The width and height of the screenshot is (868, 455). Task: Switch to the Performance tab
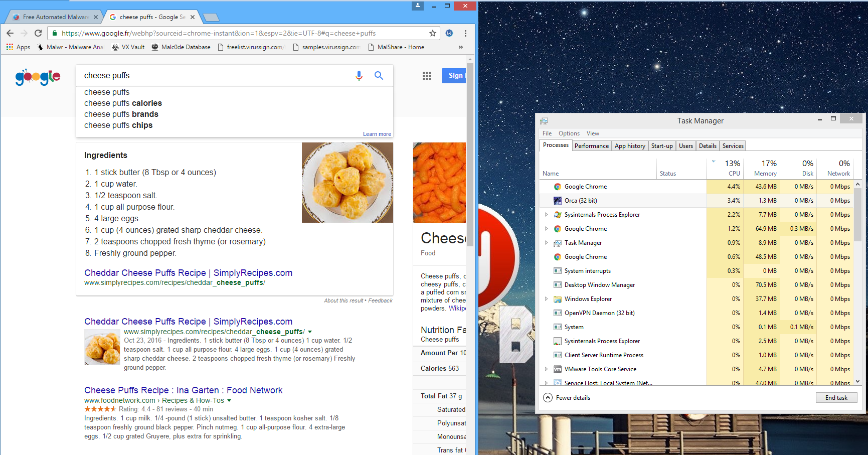tap(592, 146)
